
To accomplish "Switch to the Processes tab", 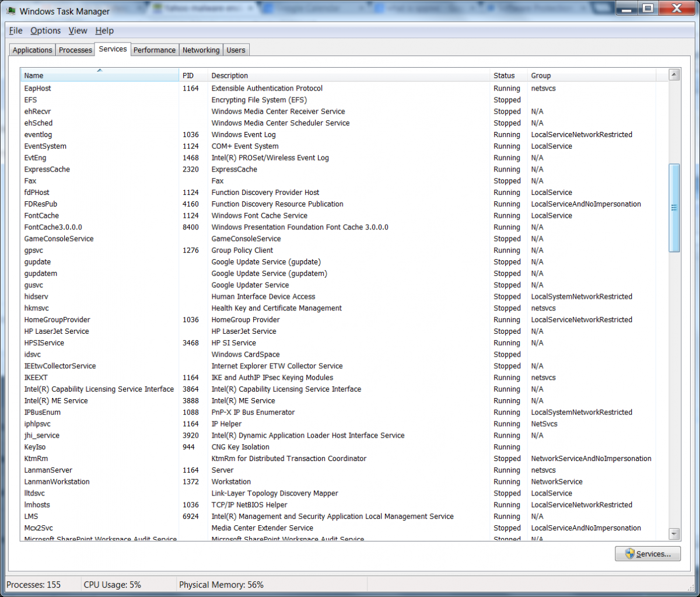I will point(76,50).
